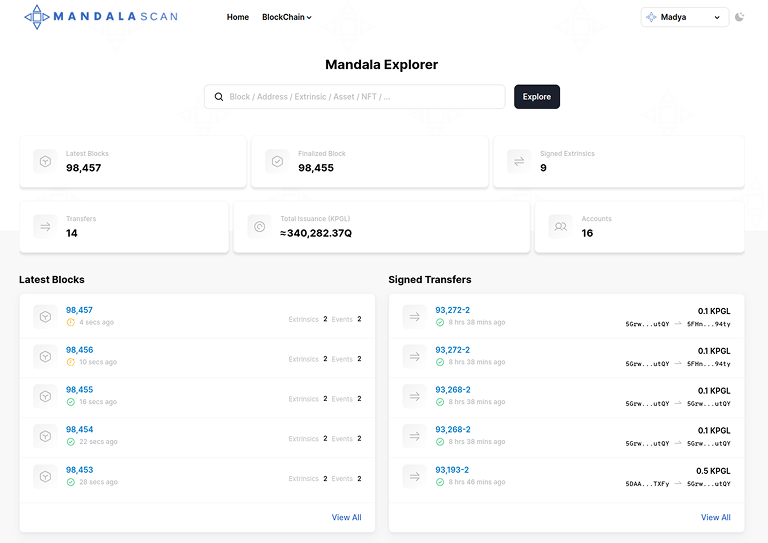Expand the BlockChain menu
This screenshot has height=543, width=768.
pos(287,17)
